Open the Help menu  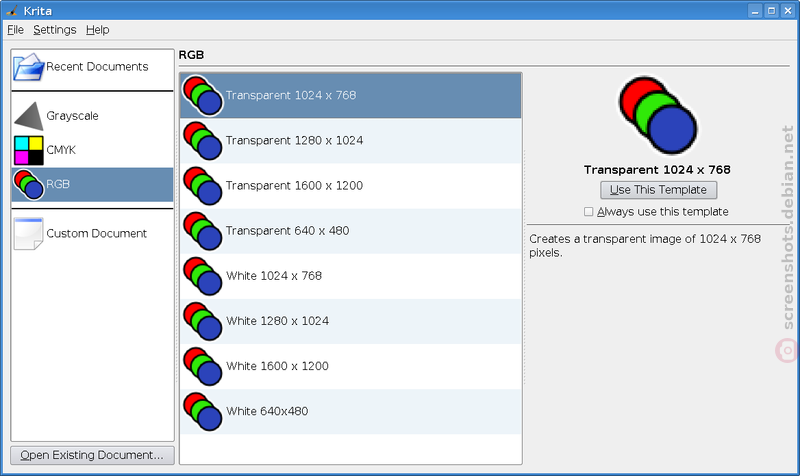(97, 30)
